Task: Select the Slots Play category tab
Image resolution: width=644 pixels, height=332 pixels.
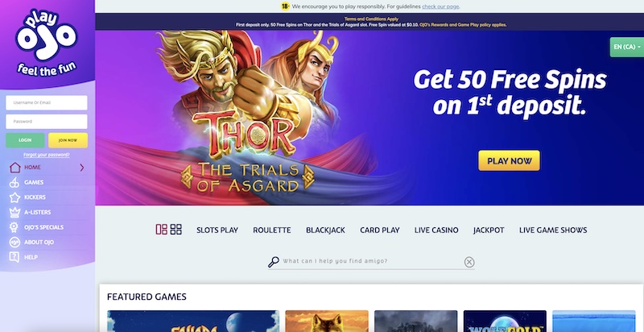Action: tap(217, 230)
